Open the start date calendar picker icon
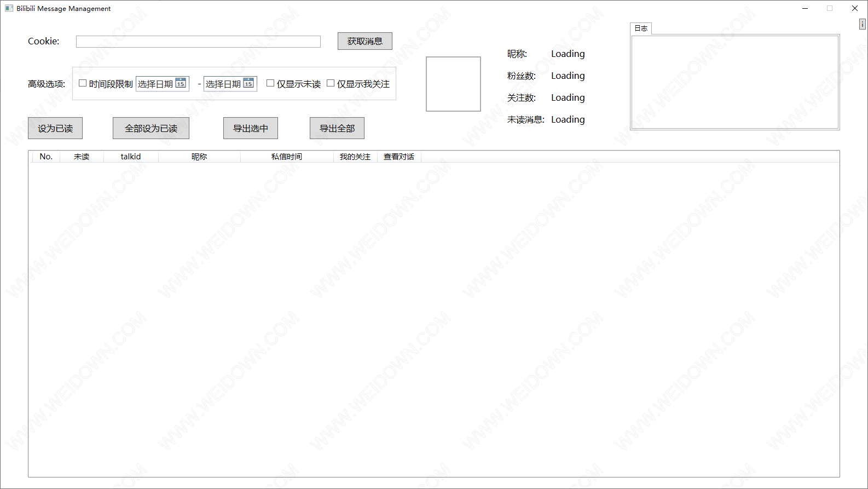The height and width of the screenshot is (489, 868). pos(181,83)
